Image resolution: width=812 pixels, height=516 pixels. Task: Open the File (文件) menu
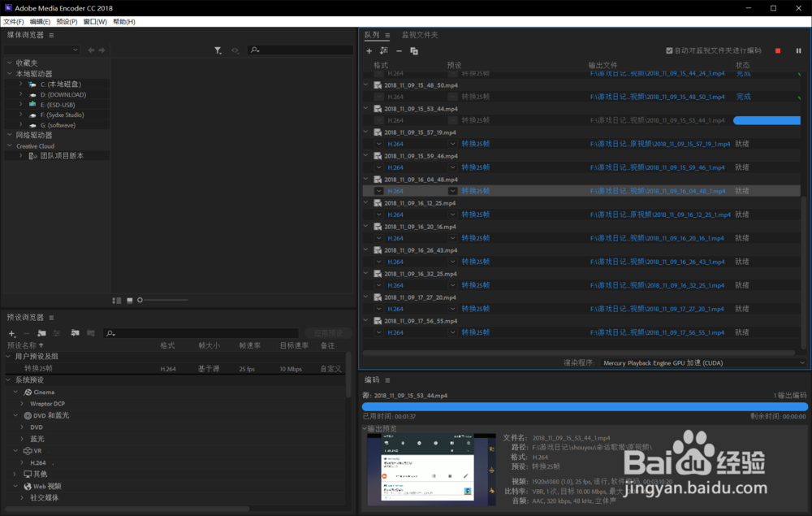pos(14,22)
